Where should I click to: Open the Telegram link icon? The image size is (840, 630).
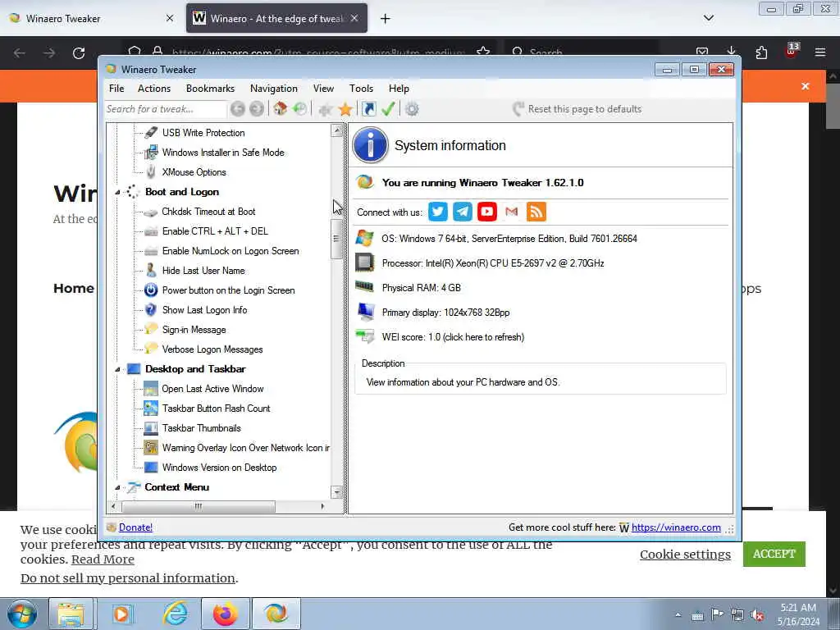463,212
